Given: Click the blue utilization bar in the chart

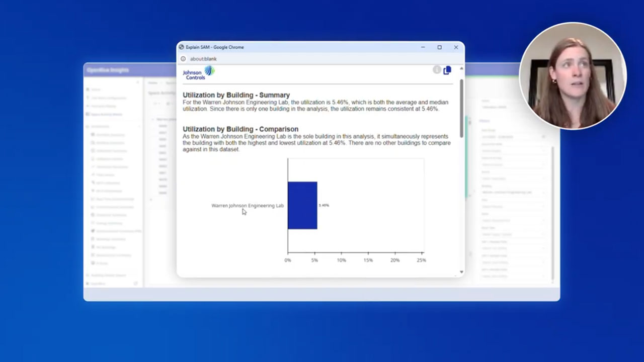Looking at the screenshot, I should coord(302,205).
